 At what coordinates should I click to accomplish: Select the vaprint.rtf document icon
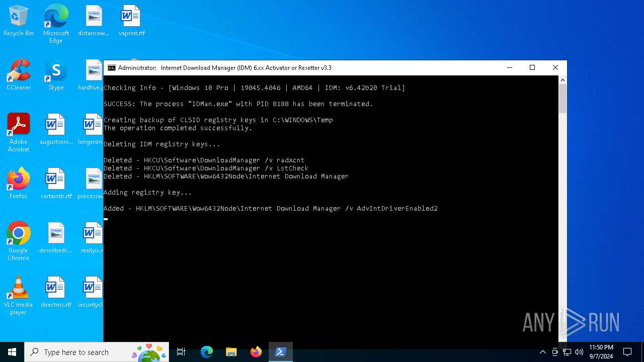click(131, 21)
